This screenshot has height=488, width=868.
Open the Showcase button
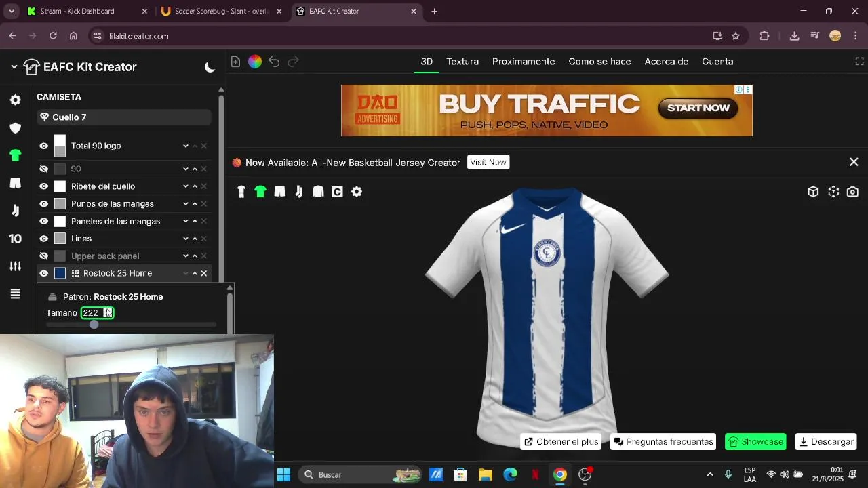point(755,442)
